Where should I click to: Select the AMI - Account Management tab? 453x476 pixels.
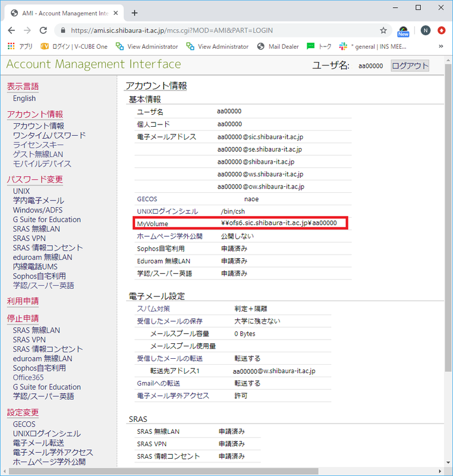[x=65, y=13]
